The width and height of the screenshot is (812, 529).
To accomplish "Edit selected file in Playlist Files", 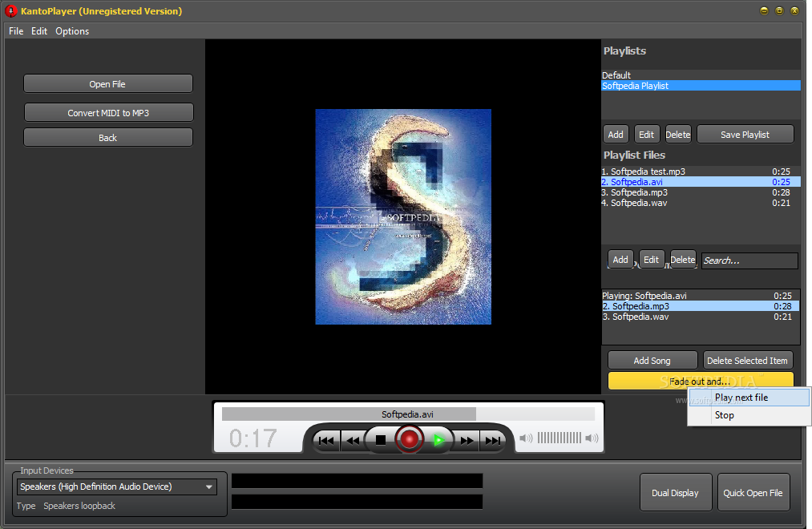I will pos(652,260).
